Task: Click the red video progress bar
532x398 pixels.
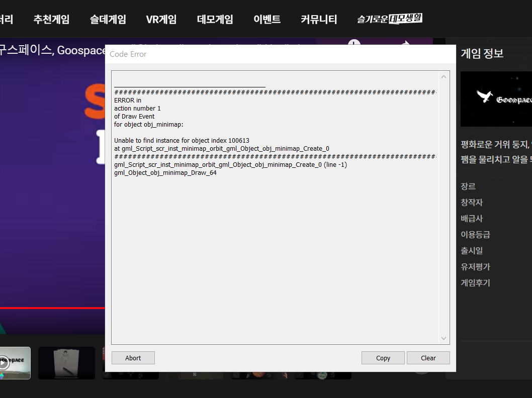Action: [x=50, y=308]
